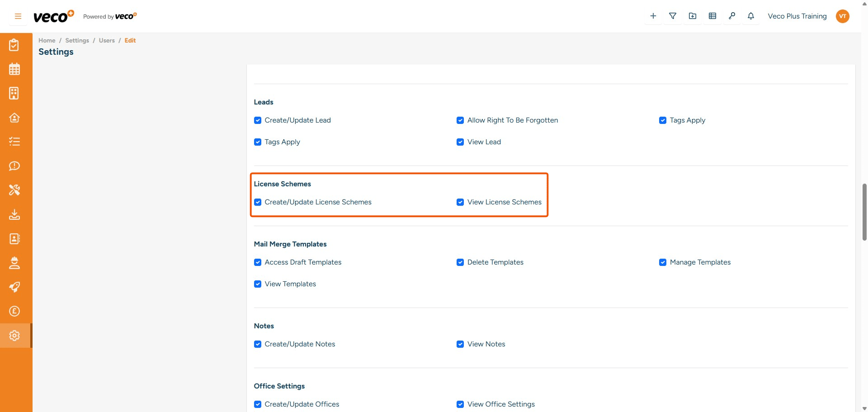Open the pound sterling finance sidebar icon
Screen dimensions: 868x412
point(15,311)
